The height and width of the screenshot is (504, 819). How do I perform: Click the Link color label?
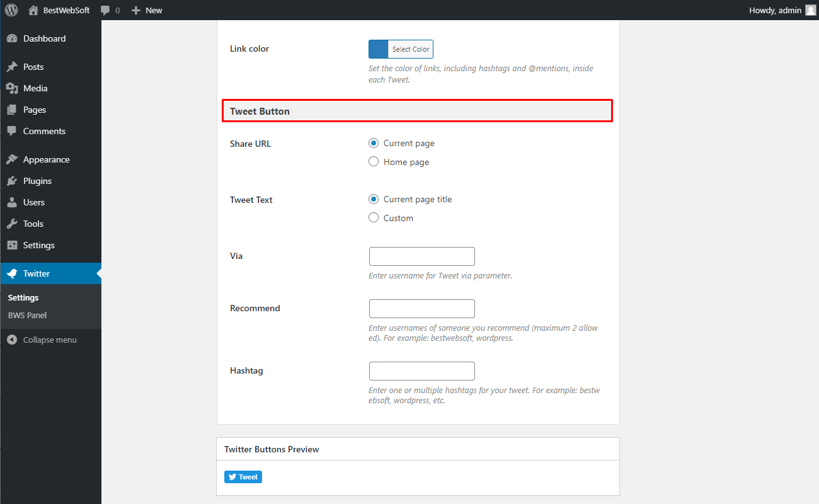tap(249, 49)
